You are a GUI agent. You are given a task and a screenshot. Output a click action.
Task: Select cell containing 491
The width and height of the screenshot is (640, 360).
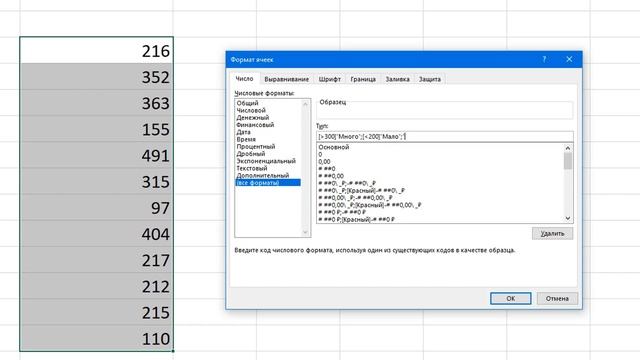[96, 155]
